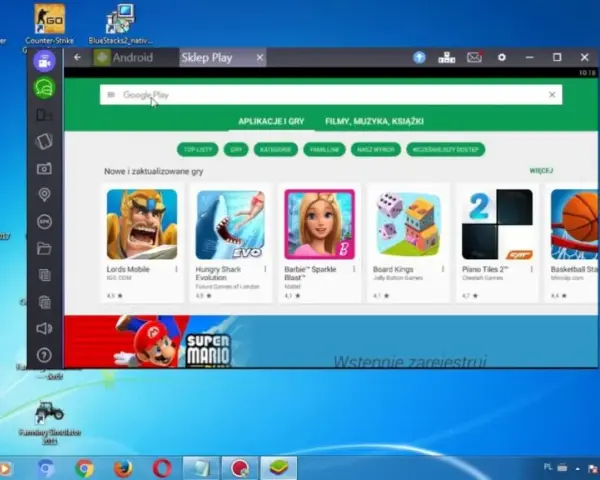Take a screenshot with the camera sidebar icon
The image size is (600, 480).
[x=44, y=168]
